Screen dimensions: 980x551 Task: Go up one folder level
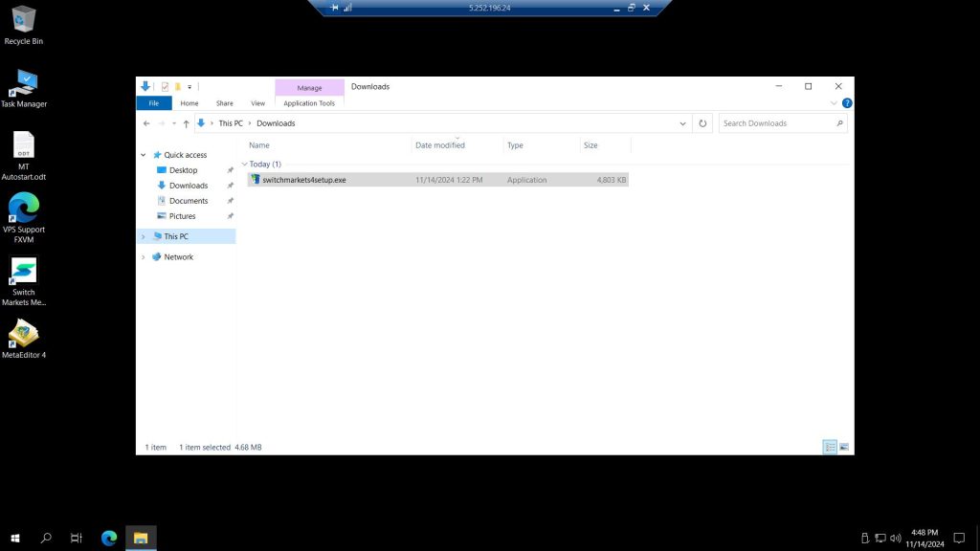(x=186, y=123)
